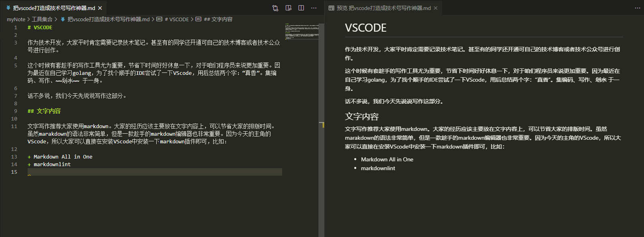
Task: Click the preview icon on the 预览 tab
Action: pos(331,8)
